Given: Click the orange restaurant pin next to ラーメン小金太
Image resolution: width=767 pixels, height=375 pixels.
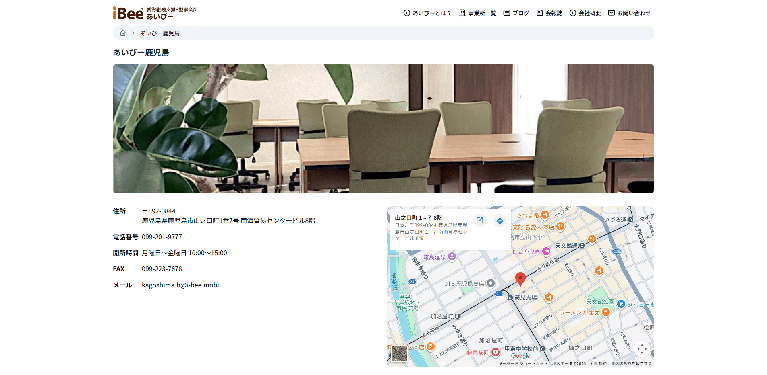Looking at the screenshot, I should [x=607, y=311].
